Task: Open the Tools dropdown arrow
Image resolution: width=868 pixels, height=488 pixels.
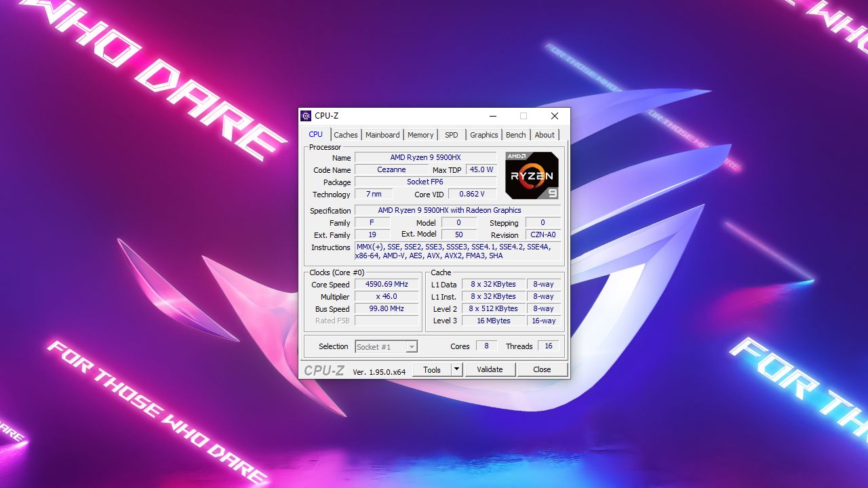Action: point(457,369)
